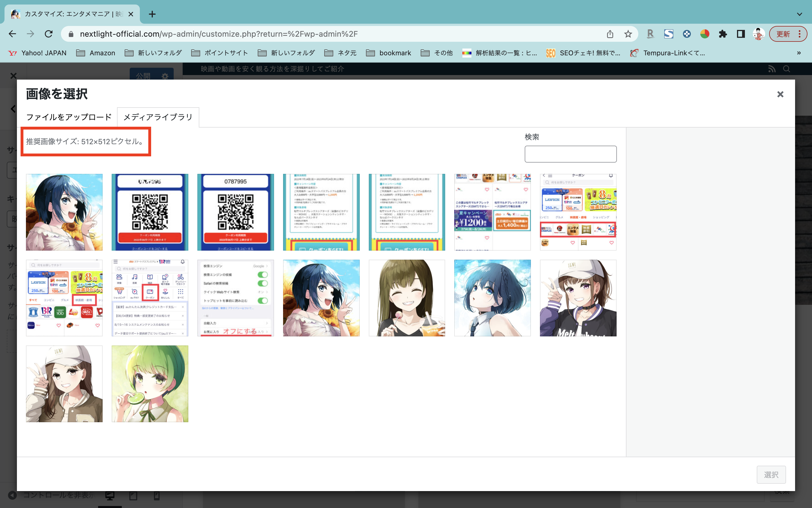Close the Customizer with X icon
Image resolution: width=812 pixels, height=508 pixels.
coord(14,76)
